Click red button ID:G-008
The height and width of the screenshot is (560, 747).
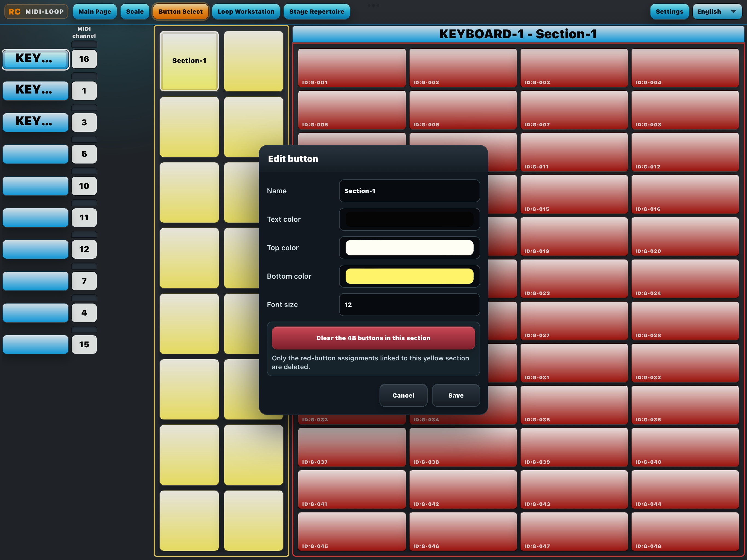click(x=685, y=110)
